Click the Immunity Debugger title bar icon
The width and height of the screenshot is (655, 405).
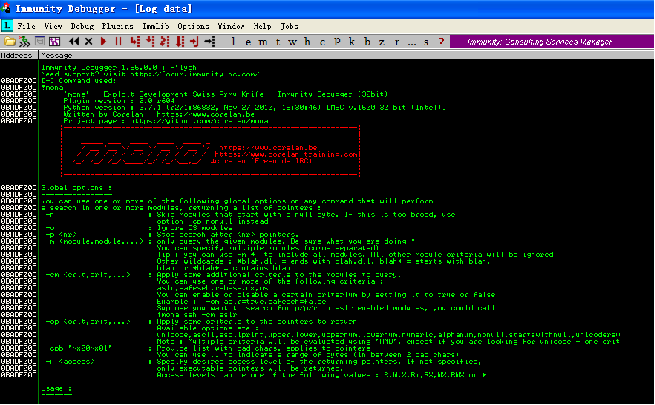6,8
